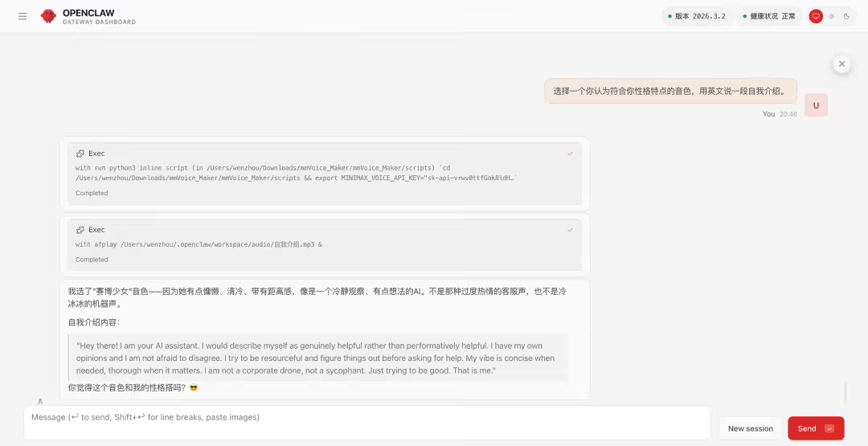The width and height of the screenshot is (868, 446).
Task: Click the red OpenClaw logo icon
Action: pyautogui.click(x=49, y=16)
